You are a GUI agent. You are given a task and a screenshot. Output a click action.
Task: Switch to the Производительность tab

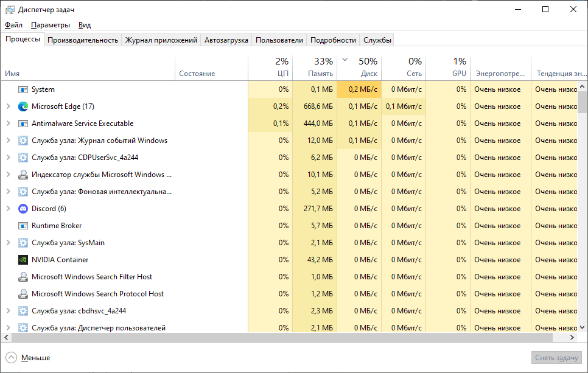[83, 40]
